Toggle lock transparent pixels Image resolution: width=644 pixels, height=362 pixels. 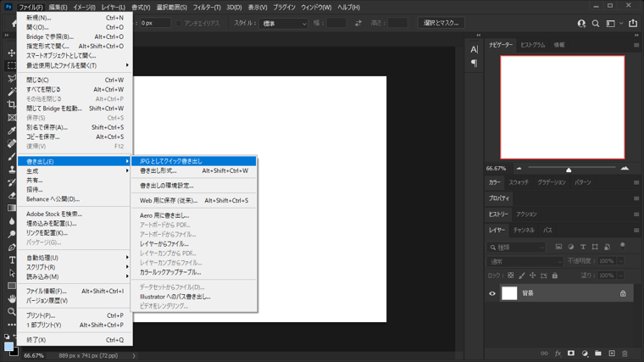pyautogui.click(x=510, y=276)
